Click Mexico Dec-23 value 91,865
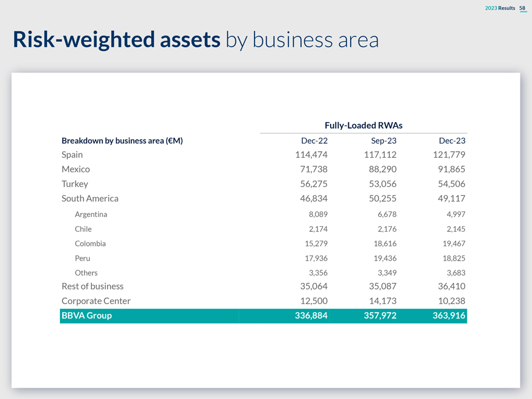 click(x=451, y=169)
